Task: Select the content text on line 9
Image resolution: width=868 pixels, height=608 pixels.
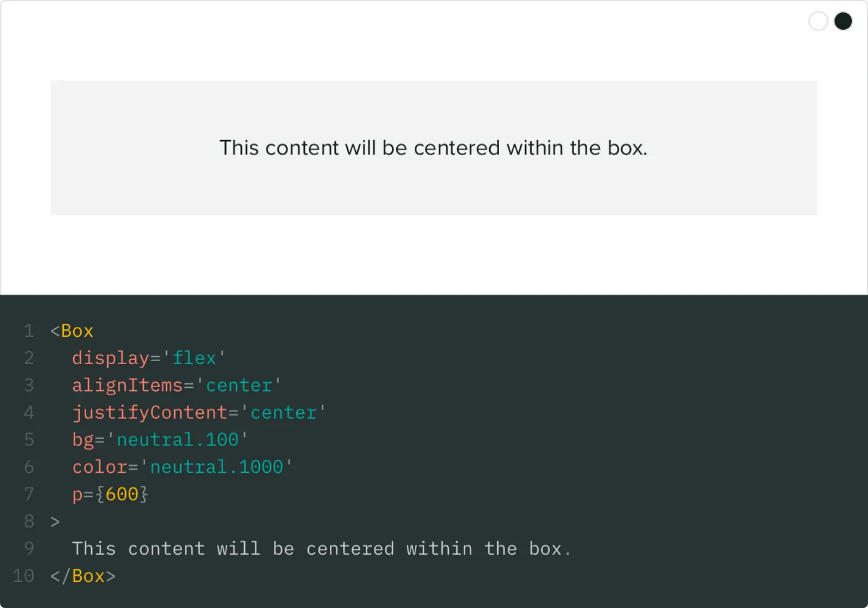Action: [x=321, y=548]
